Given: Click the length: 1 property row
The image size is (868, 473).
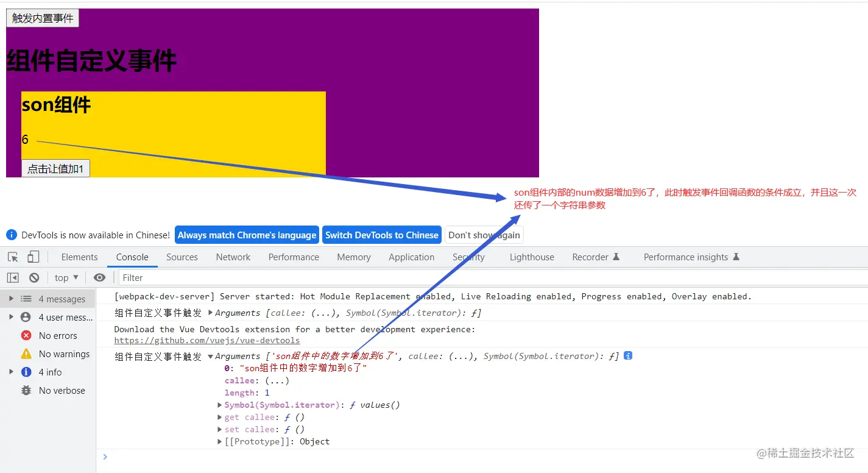Looking at the screenshot, I should [247, 393].
